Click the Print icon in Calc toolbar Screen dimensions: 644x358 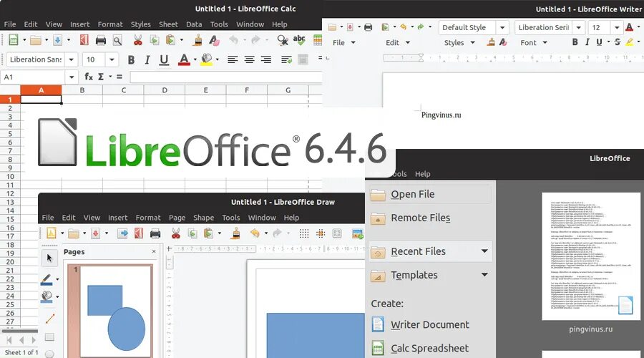[101, 40]
